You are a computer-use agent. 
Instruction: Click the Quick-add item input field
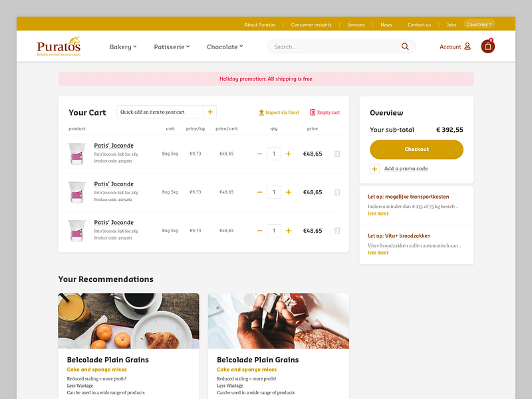pyautogui.click(x=160, y=112)
